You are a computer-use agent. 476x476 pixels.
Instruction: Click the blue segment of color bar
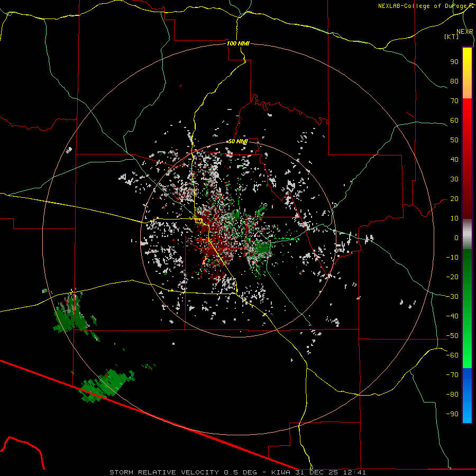[x=467, y=396]
